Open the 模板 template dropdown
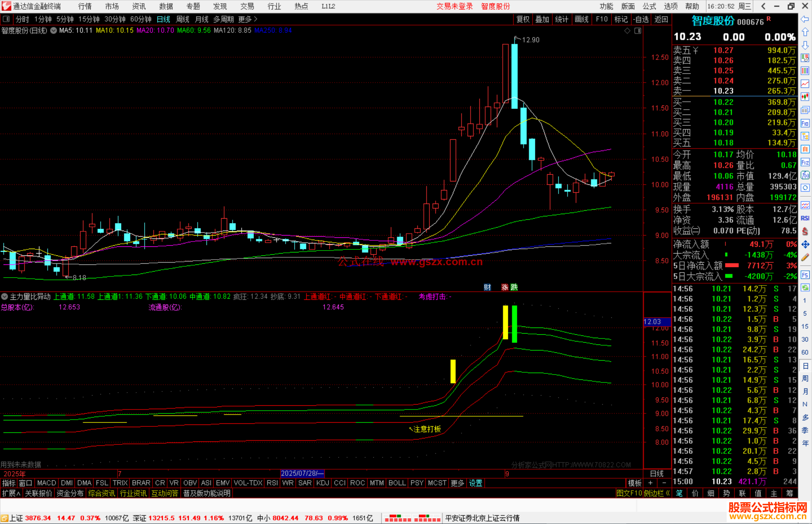Viewport: 812px width, 524px height. point(635,483)
